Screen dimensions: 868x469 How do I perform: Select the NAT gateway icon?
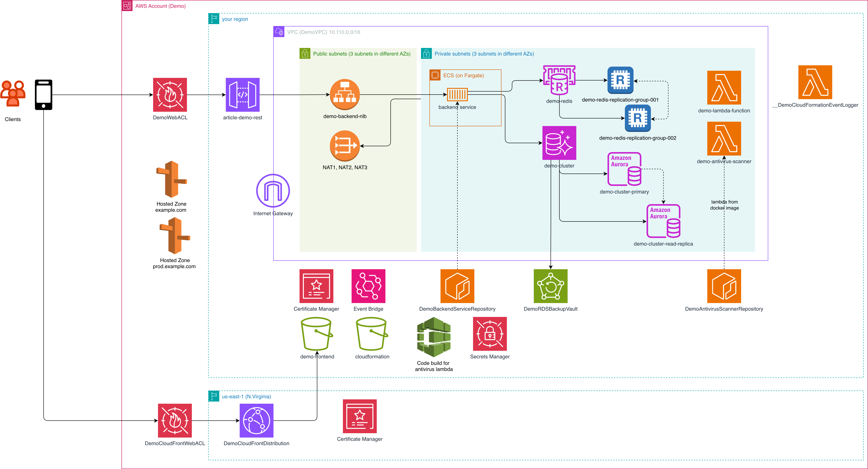click(345, 146)
